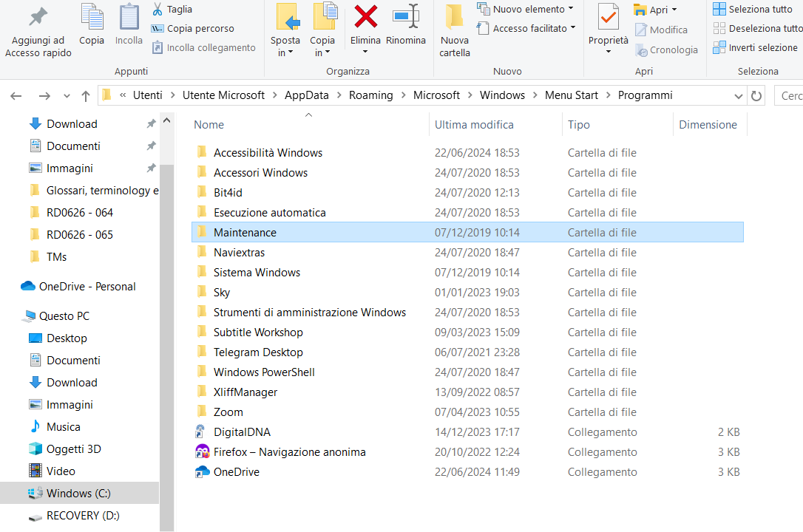The width and height of the screenshot is (803, 532).
Task: Click Seleziona tutto to select all items
Action: (x=748, y=8)
